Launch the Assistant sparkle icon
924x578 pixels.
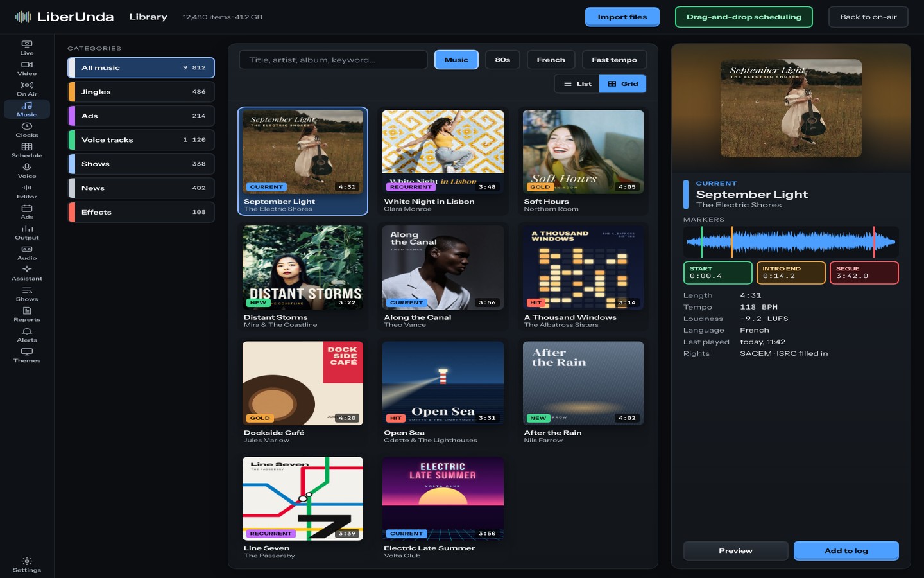27,274
